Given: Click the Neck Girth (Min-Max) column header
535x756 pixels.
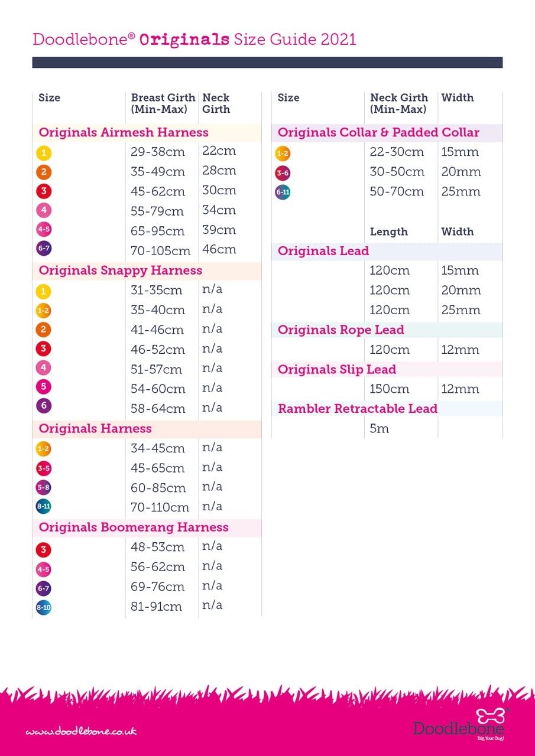Looking at the screenshot, I should pos(399,103).
